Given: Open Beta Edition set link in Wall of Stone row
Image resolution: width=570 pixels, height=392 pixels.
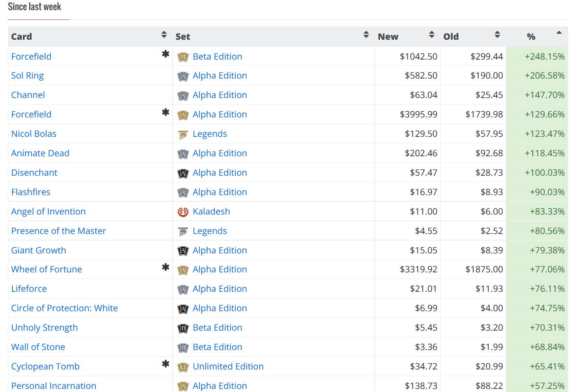Looking at the screenshot, I should point(217,347).
